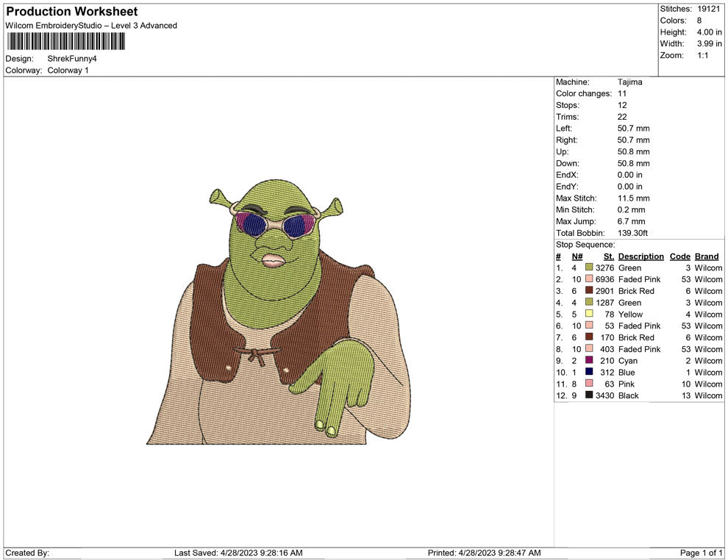
Task: Click the Colors value '8'
Action: click(x=699, y=21)
